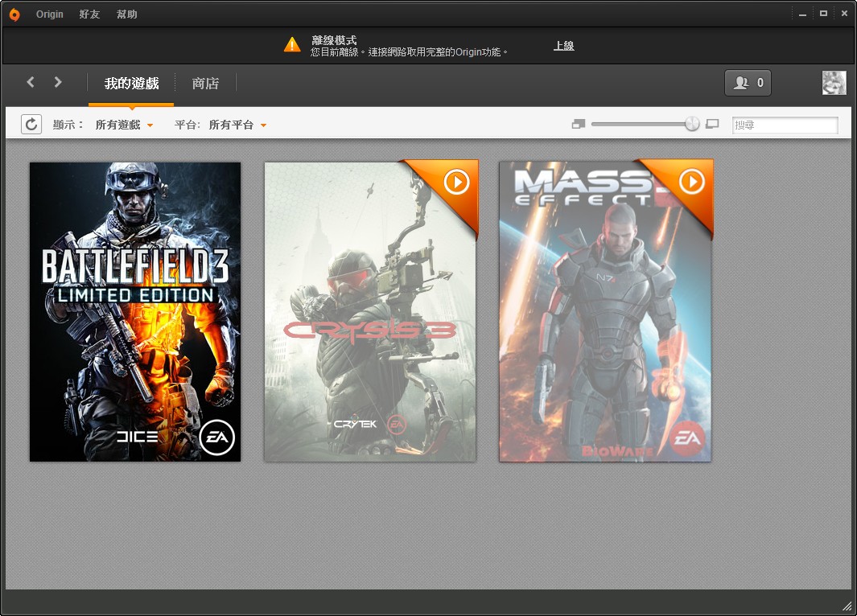Click the user profile avatar

click(834, 83)
